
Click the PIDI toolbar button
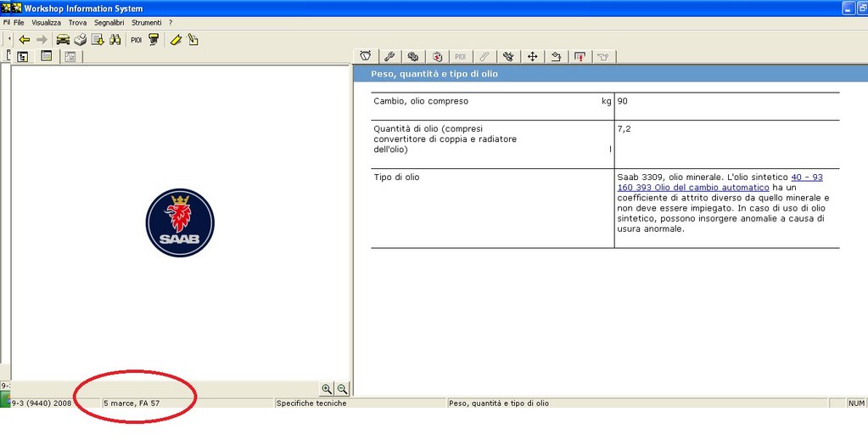[136, 39]
